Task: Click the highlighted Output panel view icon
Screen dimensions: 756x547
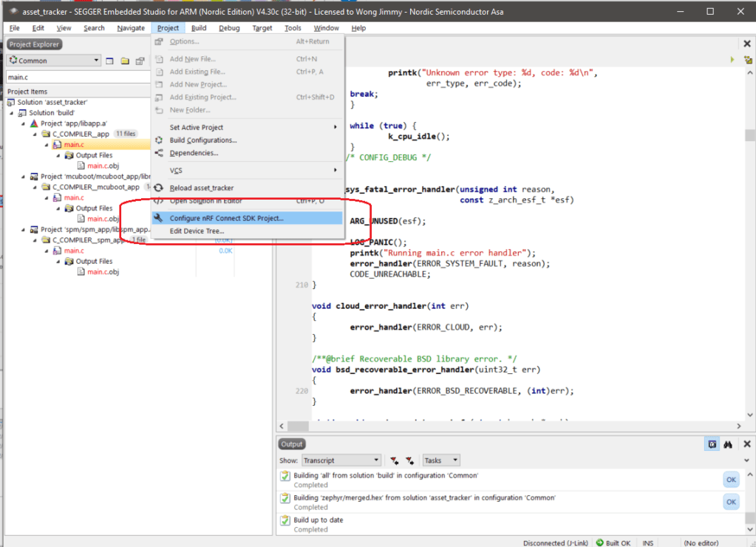Action: [711, 444]
